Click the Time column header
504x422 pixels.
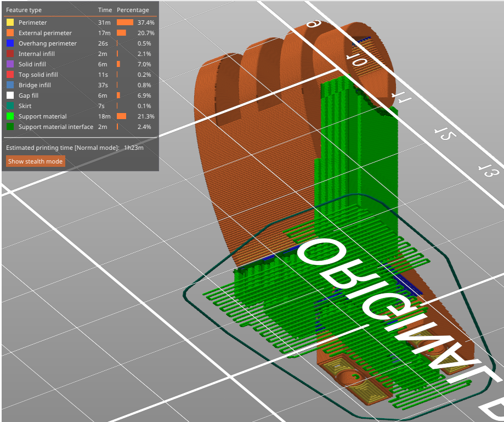[105, 10]
